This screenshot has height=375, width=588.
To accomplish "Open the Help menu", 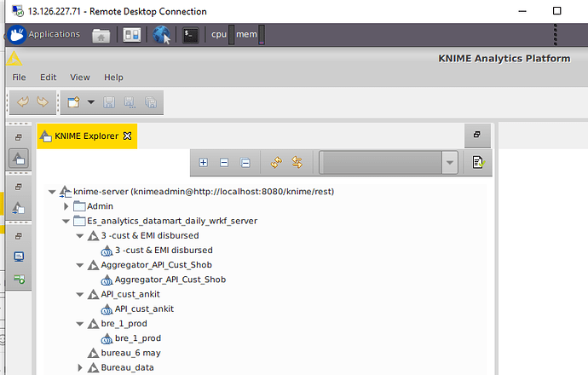I will (x=113, y=78).
